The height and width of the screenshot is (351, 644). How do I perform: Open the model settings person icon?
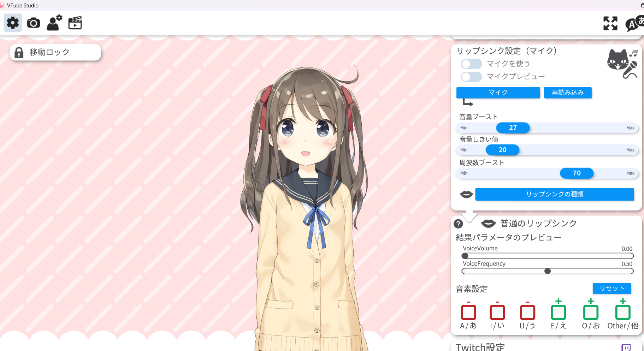pyautogui.click(x=54, y=23)
